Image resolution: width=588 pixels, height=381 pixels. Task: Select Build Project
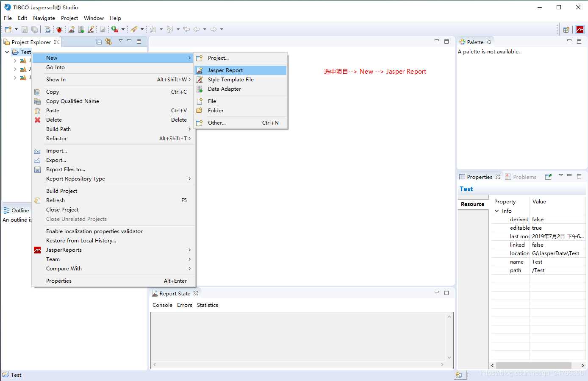coord(114,191)
